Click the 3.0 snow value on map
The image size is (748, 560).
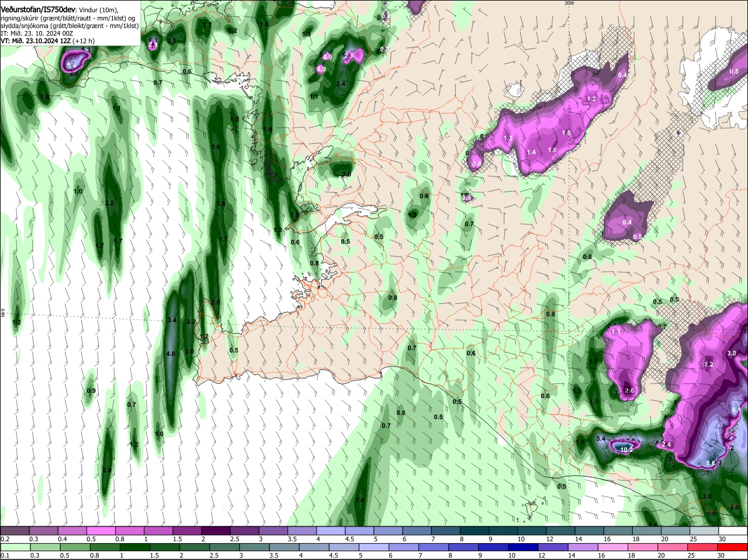pyautogui.click(x=732, y=354)
